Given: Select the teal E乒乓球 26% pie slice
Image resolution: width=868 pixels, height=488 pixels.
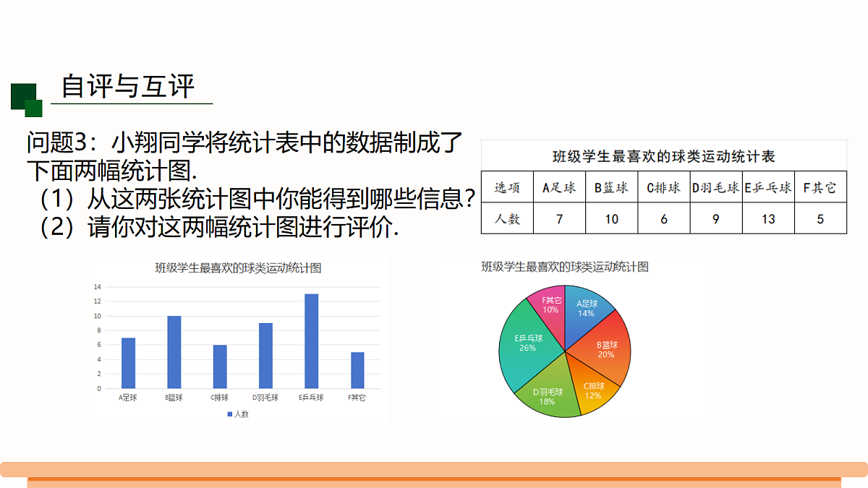Looking at the screenshot, I should [x=526, y=343].
